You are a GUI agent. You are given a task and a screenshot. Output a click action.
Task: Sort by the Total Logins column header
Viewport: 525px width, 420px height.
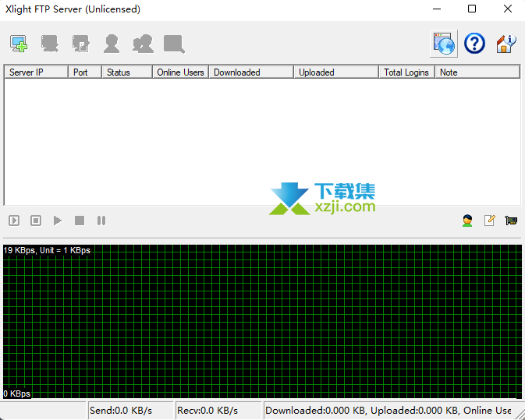(x=406, y=72)
